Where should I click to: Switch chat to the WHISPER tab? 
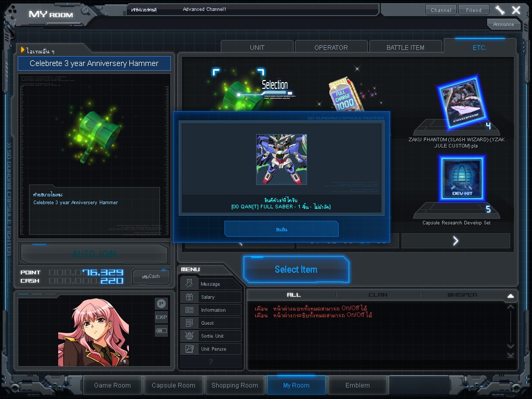(x=462, y=295)
